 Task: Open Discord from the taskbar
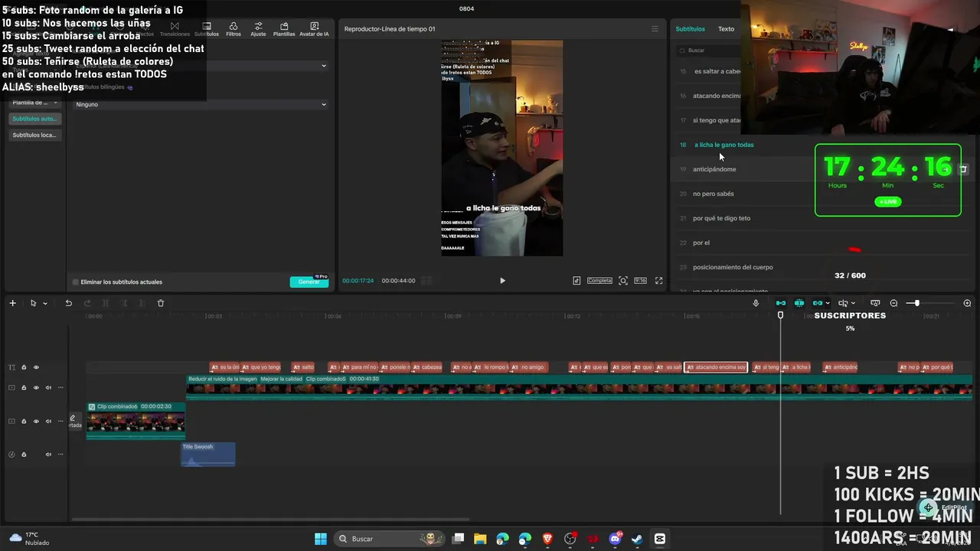click(x=615, y=539)
